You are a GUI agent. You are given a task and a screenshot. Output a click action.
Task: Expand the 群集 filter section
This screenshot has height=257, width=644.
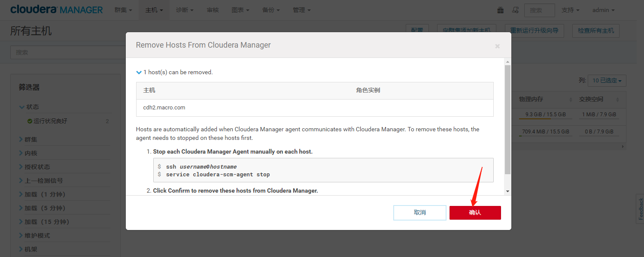(28, 139)
